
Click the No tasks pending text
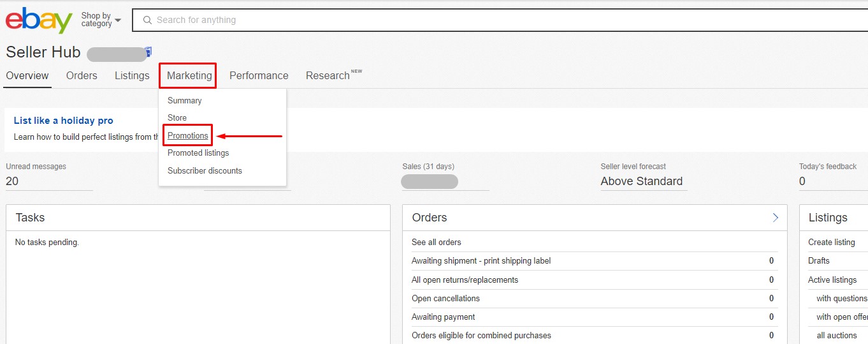click(47, 242)
